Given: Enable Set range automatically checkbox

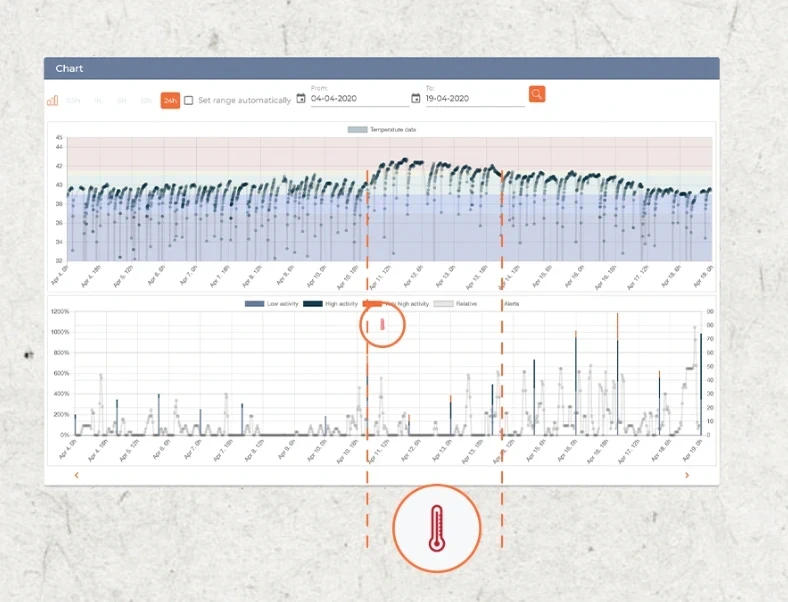Looking at the screenshot, I should pyautogui.click(x=189, y=100).
